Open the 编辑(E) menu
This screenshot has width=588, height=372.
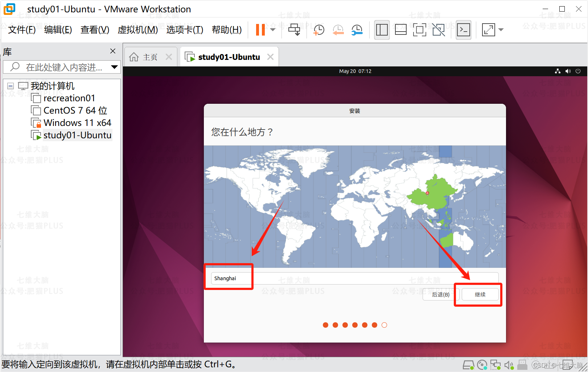58,30
